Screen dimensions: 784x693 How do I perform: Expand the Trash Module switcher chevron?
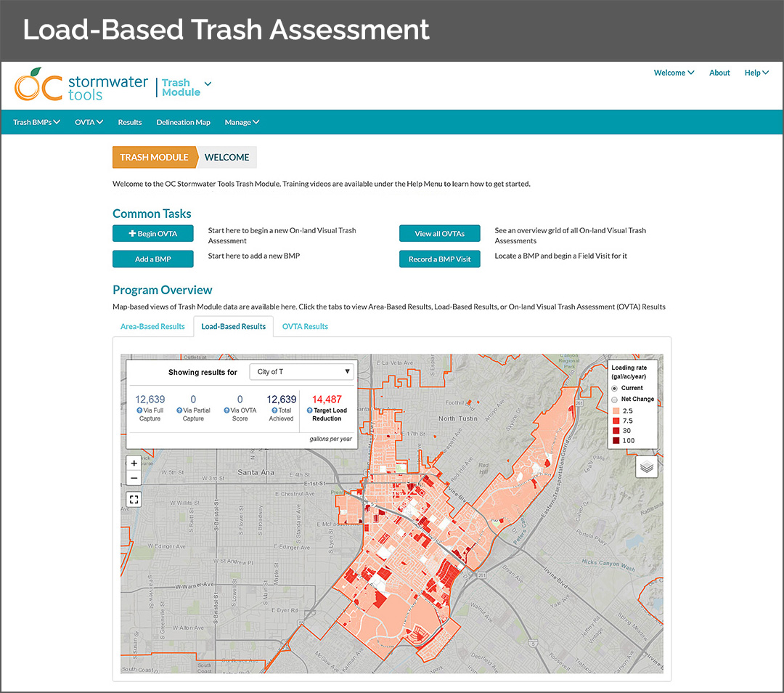(208, 84)
